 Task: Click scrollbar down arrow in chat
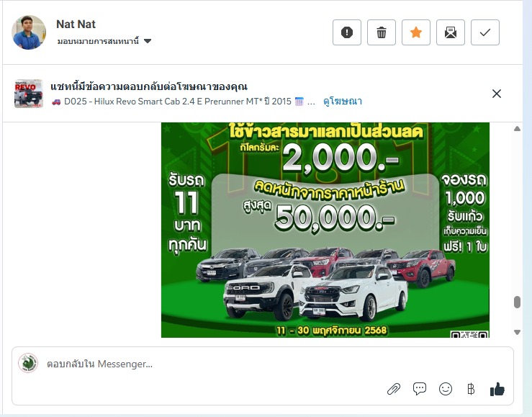517,332
